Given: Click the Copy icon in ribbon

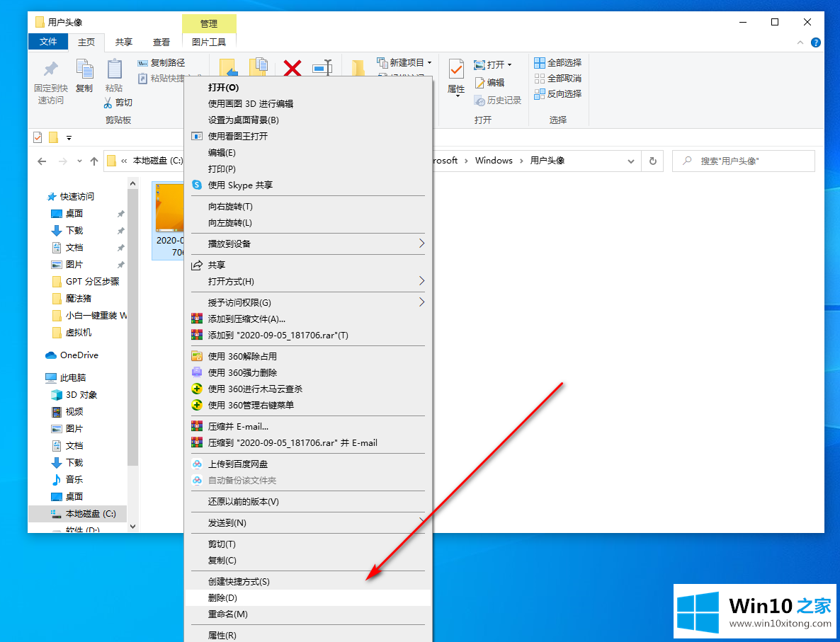Looking at the screenshot, I should click(x=84, y=69).
